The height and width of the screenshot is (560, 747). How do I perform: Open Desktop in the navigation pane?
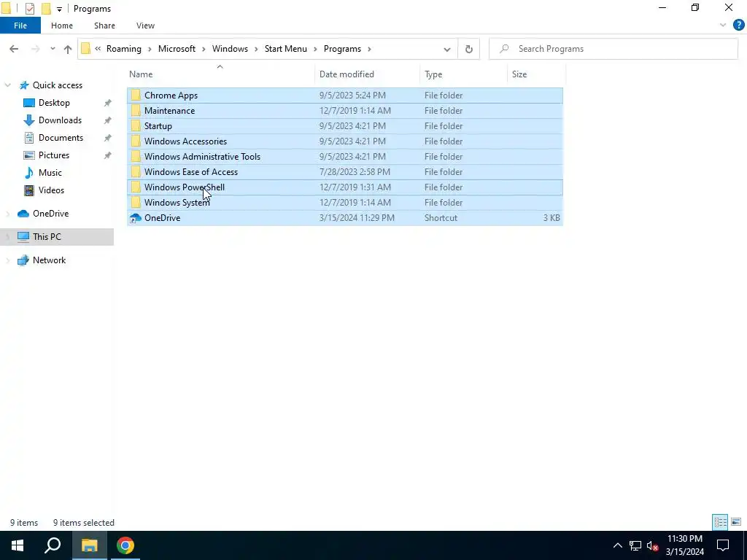pyautogui.click(x=54, y=103)
